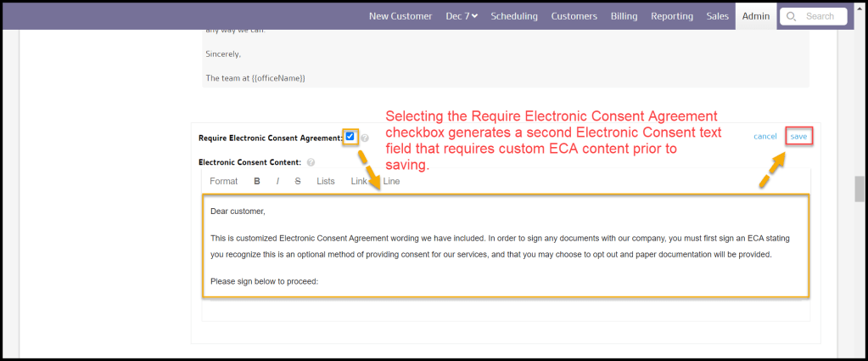The height and width of the screenshot is (361, 868).
Task: Open the Lists option in editor toolbar
Action: [326, 181]
